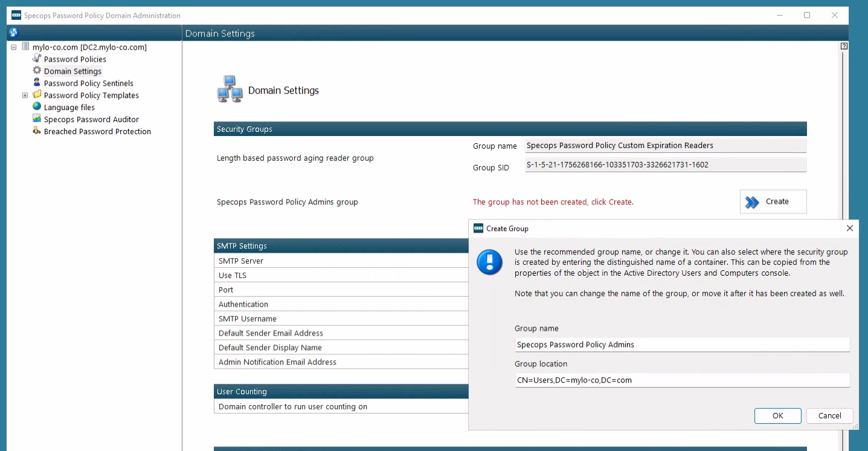This screenshot has height=451, width=868.
Task: Click the Security Groups section header
Action: (510, 129)
